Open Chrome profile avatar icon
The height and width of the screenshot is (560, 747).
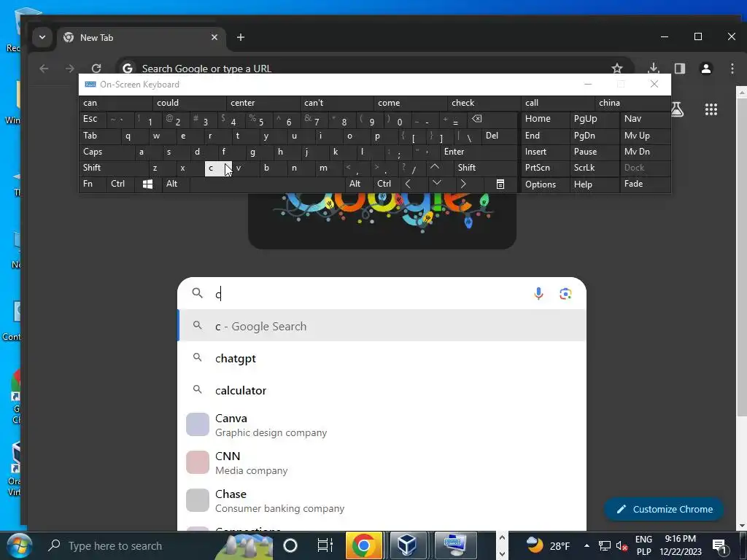[706, 69]
